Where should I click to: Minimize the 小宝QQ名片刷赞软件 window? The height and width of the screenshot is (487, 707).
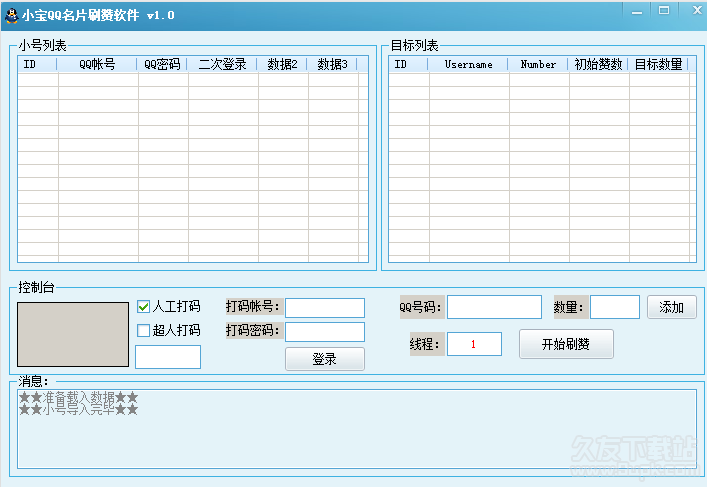pos(637,11)
